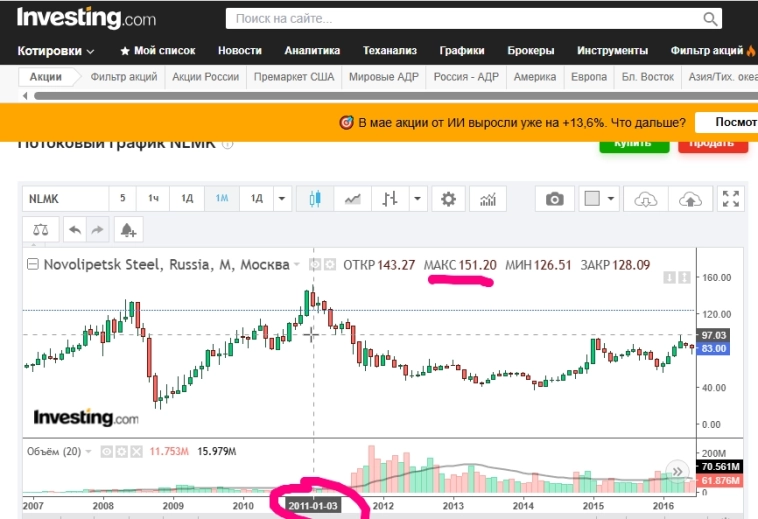Click the second pane arrow near 160.00

click(x=684, y=277)
